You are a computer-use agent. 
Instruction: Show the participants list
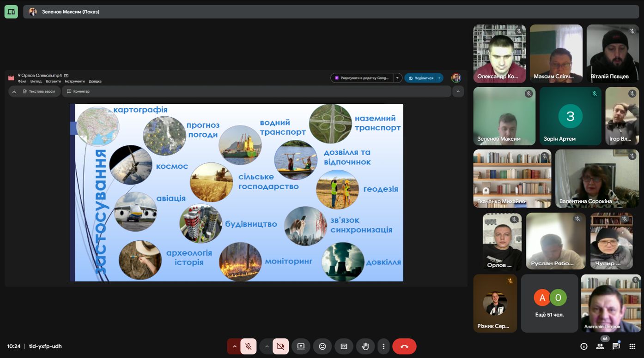pos(600,346)
